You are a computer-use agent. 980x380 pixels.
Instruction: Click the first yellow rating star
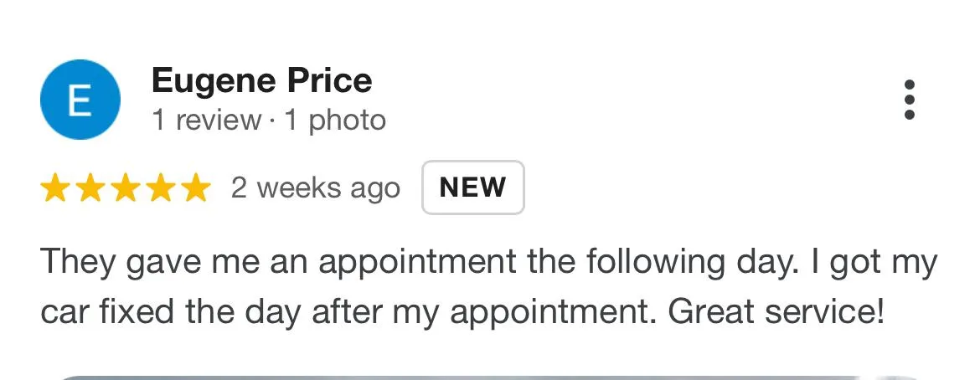click(55, 188)
